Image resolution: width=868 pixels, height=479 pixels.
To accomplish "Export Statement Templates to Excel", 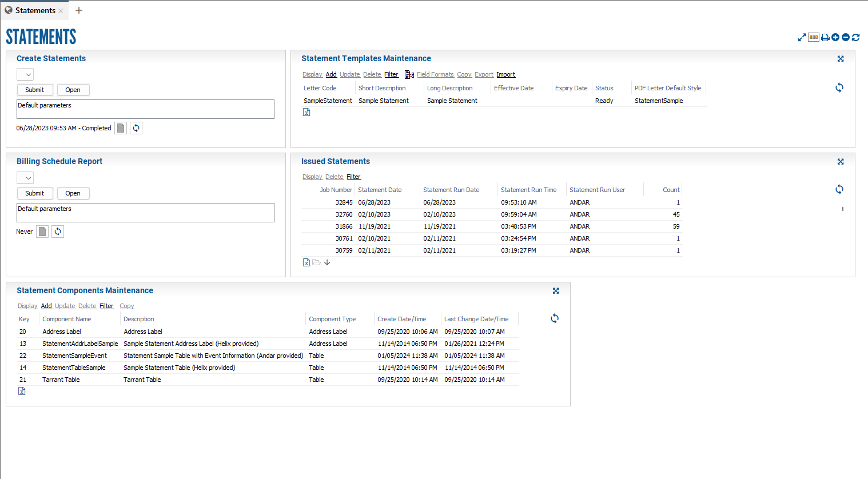I will coord(306,112).
